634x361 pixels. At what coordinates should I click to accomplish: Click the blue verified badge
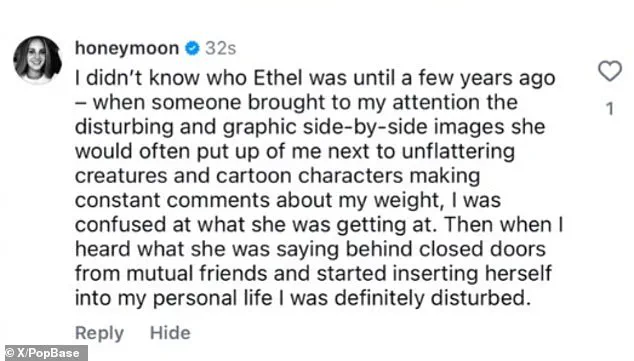192,49
